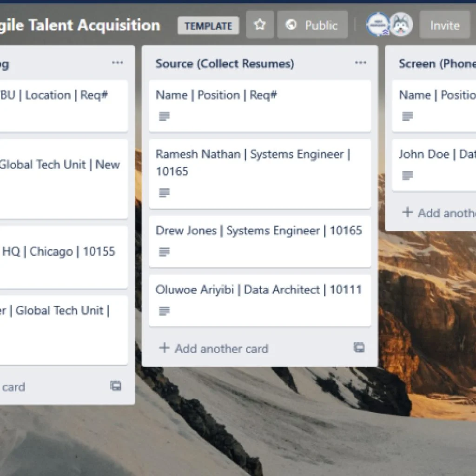Open Source (Collect Resumes) list actions menu
The height and width of the screenshot is (476, 476).
click(x=360, y=64)
